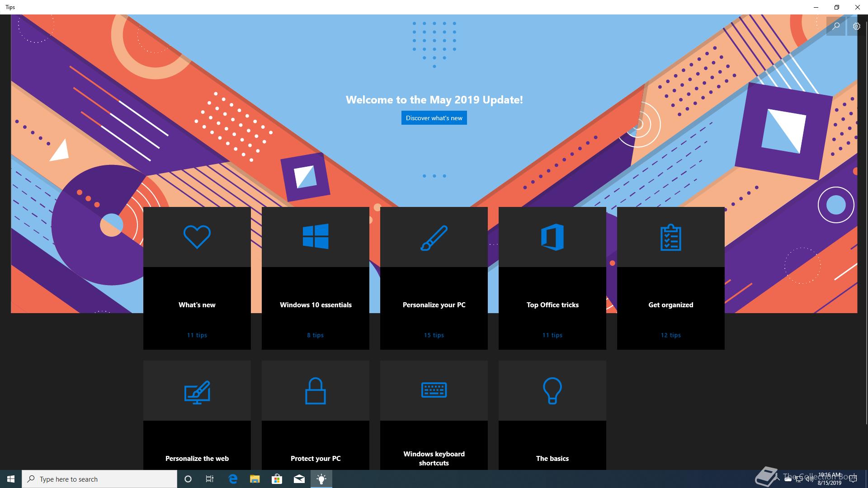Open the Tips settings gear

click(856, 26)
